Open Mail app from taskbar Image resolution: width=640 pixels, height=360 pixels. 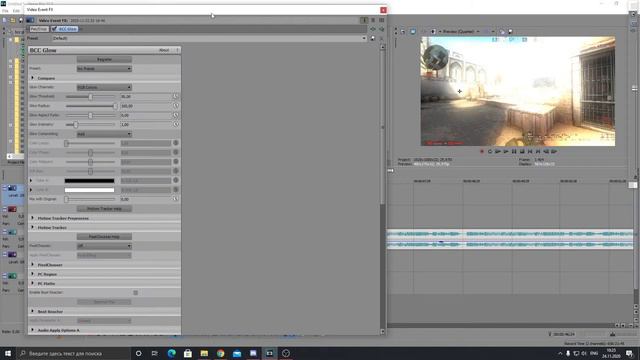coord(237,353)
